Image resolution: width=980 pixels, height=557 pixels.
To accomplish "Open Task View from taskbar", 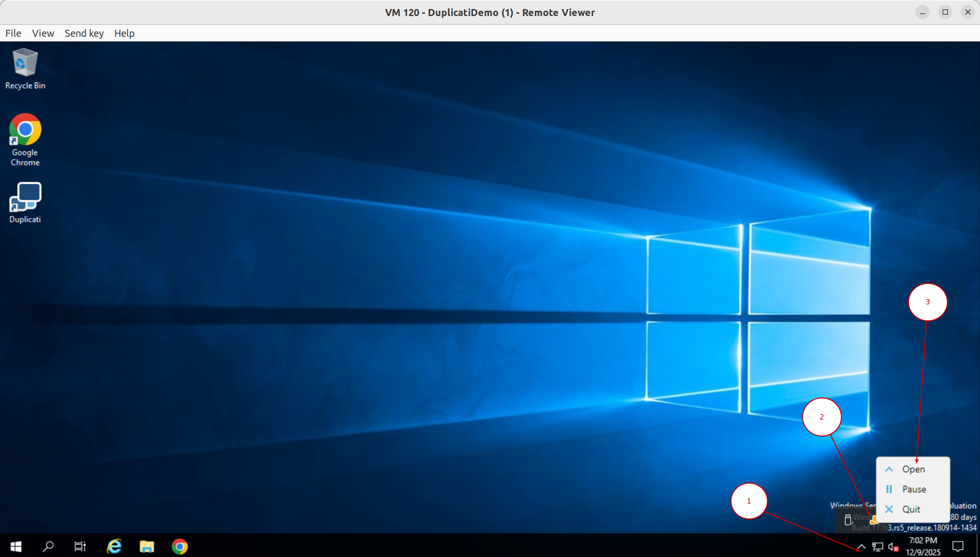I will pyautogui.click(x=80, y=546).
